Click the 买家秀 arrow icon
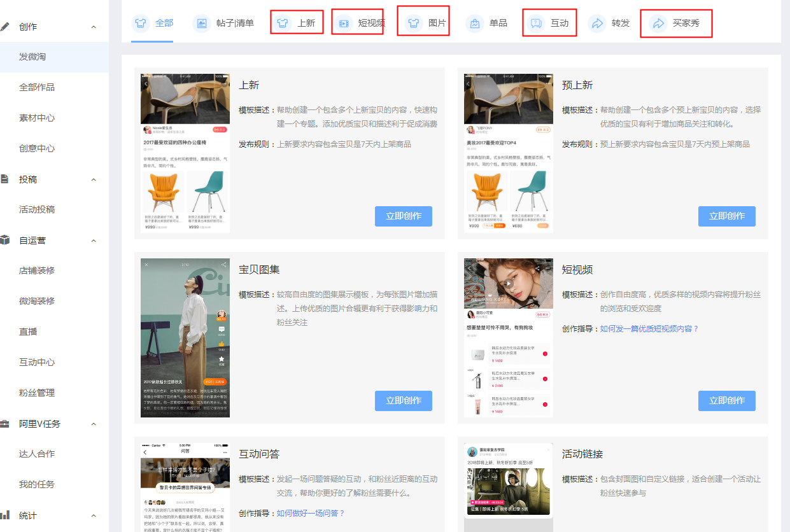The width and height of the screenshot is (790, 532). pyautogui.click(x=658, y=24)
